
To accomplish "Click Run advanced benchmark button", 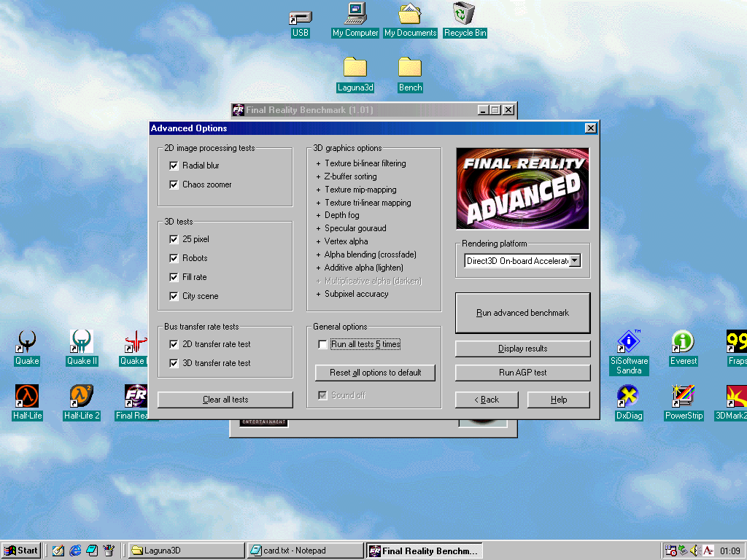I will (522, 313).
